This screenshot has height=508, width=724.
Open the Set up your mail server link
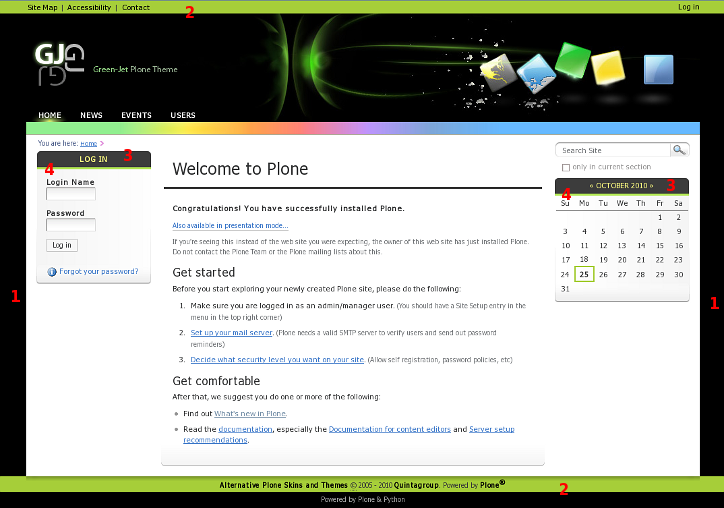[x=231, y=333]
